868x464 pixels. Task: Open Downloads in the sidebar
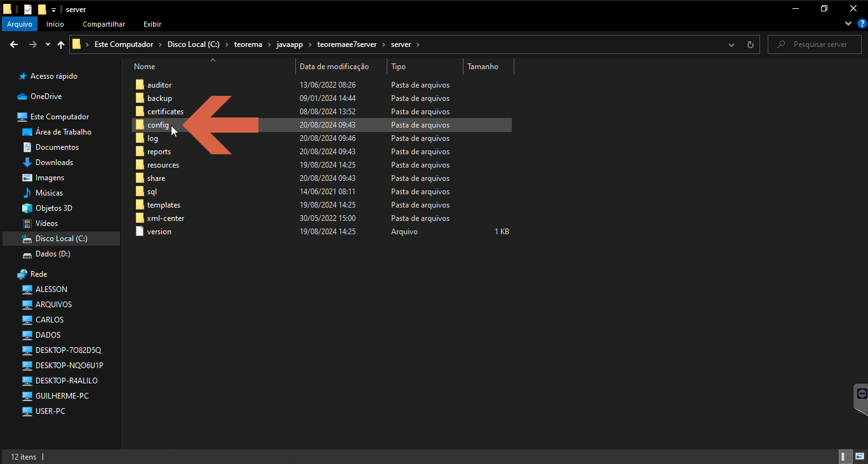[54, 162]
